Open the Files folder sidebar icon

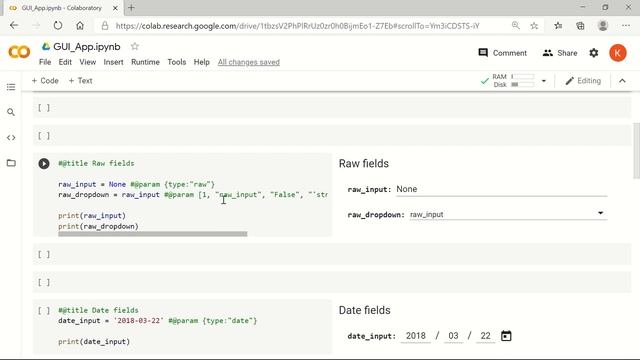(x=11, y=163)
